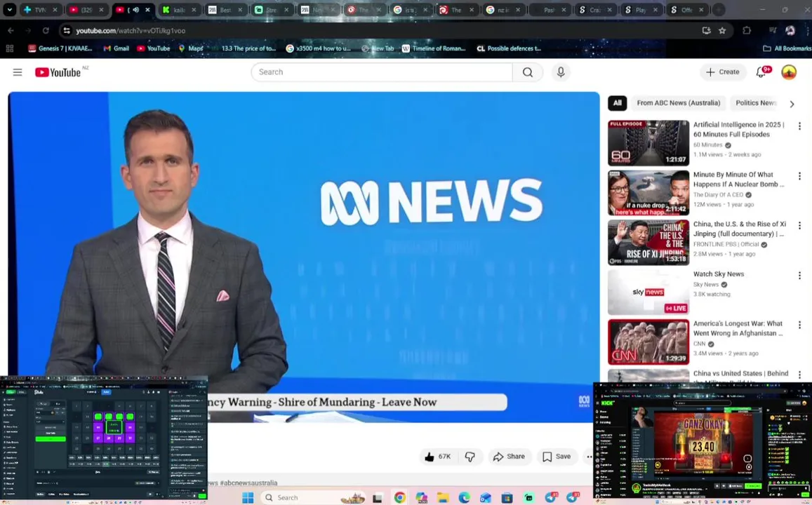View site information icon in address bar
This screenshot has height=505, width=812.
(67, 31)
